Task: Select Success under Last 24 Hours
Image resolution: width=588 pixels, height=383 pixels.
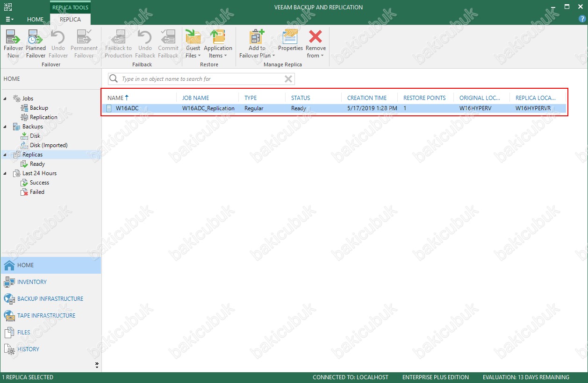Action: click(39, 183)
